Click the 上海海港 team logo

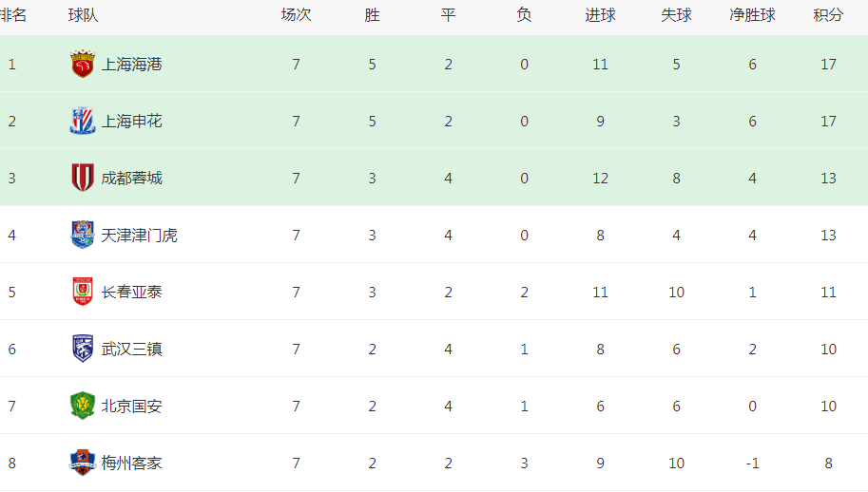[x=83, y=64]
